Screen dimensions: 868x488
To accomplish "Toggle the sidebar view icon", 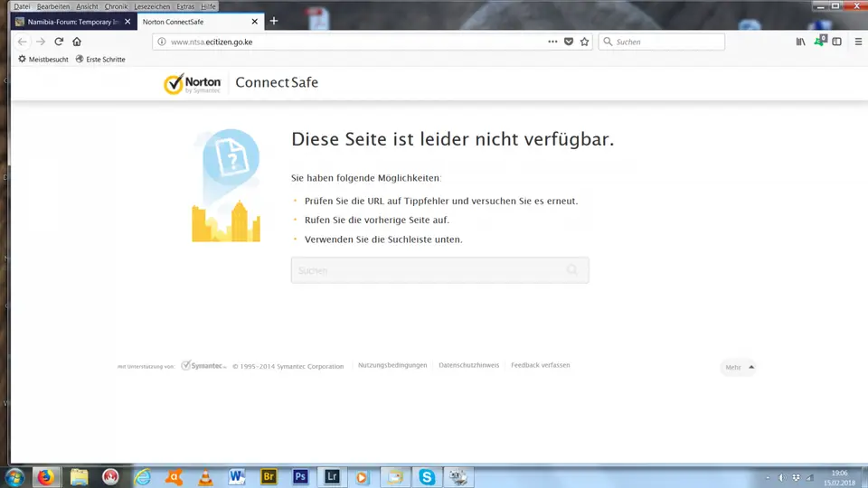I will pos(837,42).
